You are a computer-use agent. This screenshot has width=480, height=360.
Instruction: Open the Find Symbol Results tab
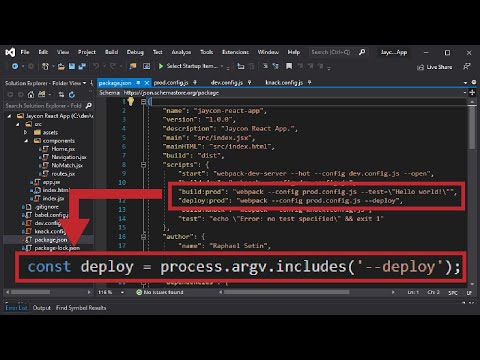coord(81,308)
